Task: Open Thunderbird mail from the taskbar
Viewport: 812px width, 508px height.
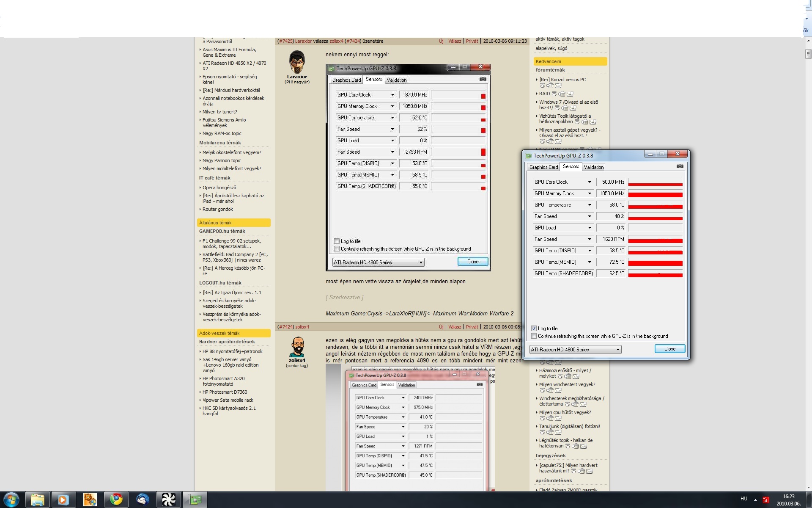Action: pos(143,500)
